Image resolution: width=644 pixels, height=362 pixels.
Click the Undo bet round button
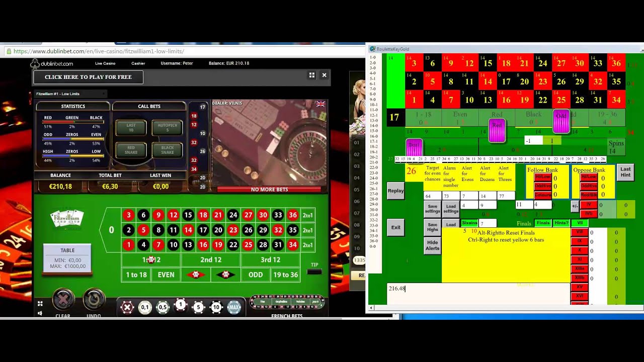(94, 300)
